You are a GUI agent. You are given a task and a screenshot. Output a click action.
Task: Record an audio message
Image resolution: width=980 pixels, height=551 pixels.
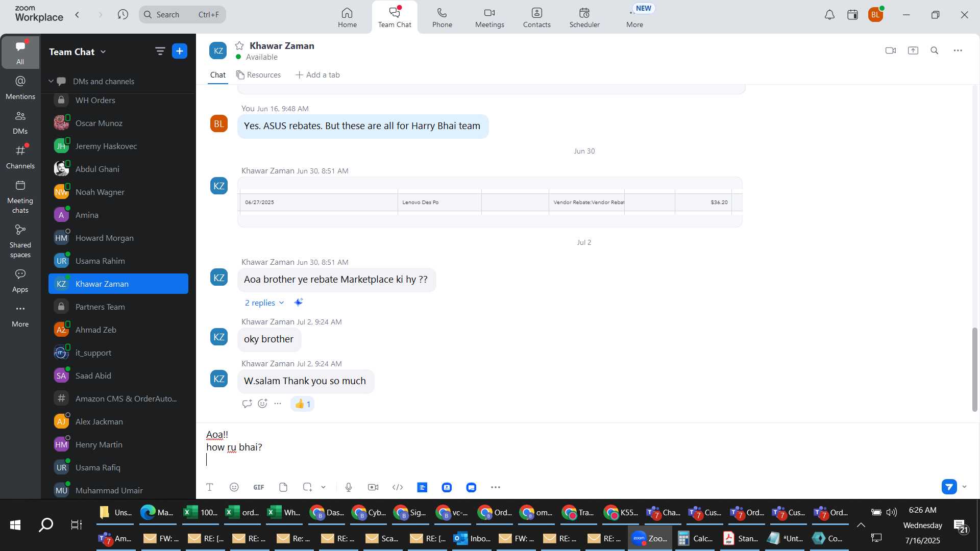click(349, 487)
